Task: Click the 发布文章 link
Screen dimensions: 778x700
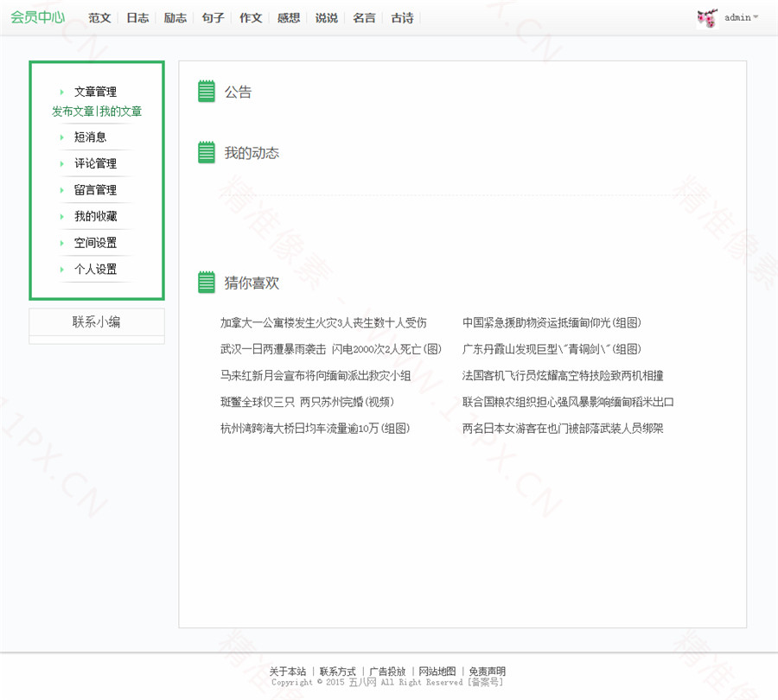Action: (73, 111)
